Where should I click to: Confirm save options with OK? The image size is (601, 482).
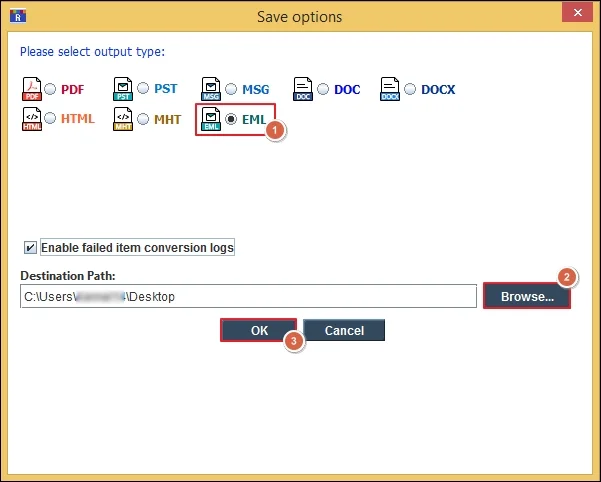(x=259, y=330)
